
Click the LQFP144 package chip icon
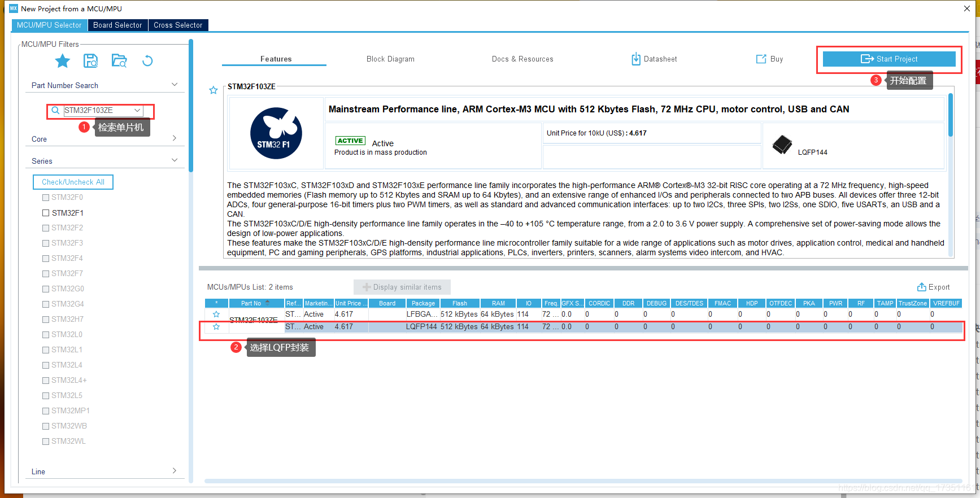tap(782, 145)
